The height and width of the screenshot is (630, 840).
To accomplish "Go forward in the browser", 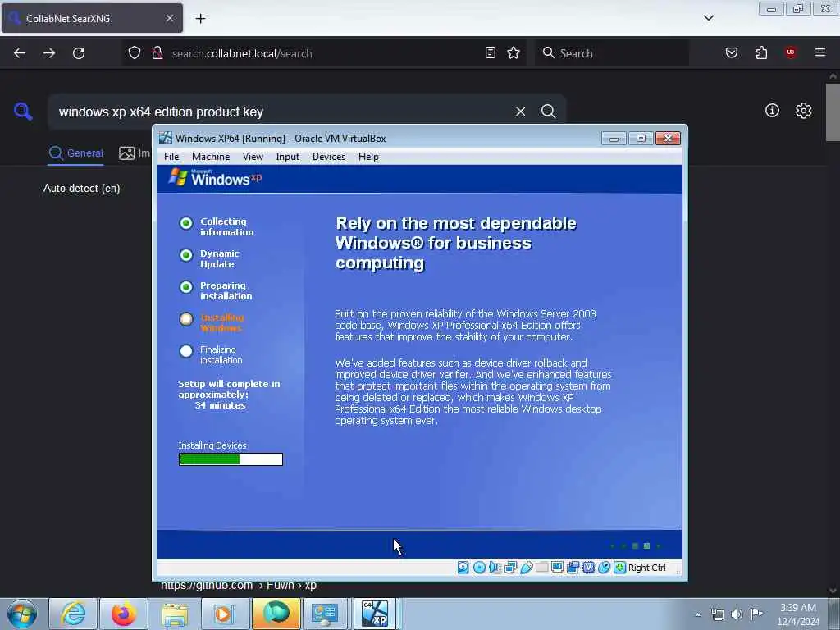I will (49, 53).
